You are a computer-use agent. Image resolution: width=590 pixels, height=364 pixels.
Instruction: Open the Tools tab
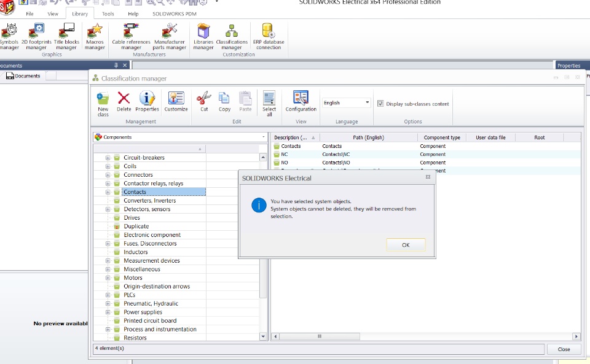(x=108, y=14)
